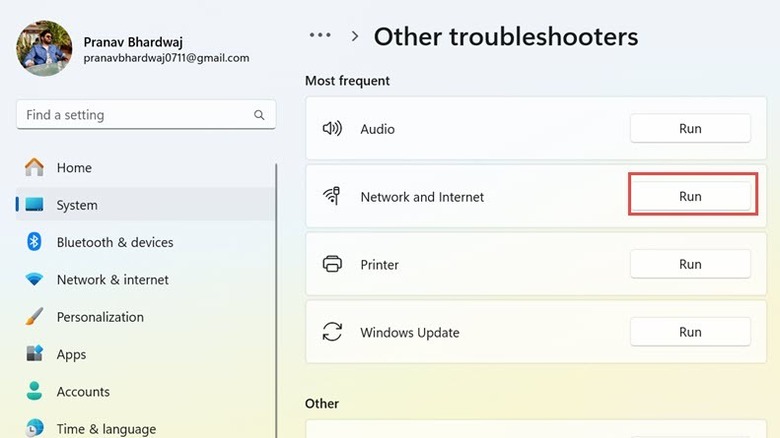
Task: Click the user profile picture
Action: (x=44, y=48)
